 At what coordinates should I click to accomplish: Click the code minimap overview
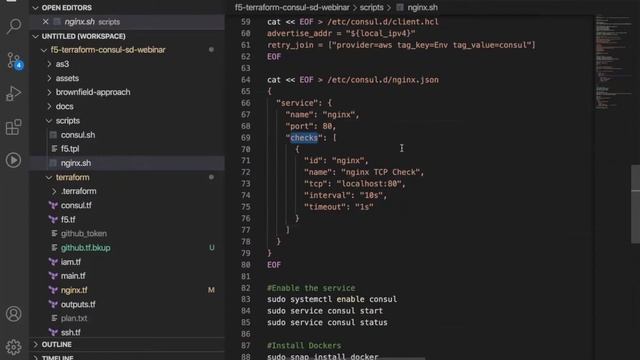(614, 61)
